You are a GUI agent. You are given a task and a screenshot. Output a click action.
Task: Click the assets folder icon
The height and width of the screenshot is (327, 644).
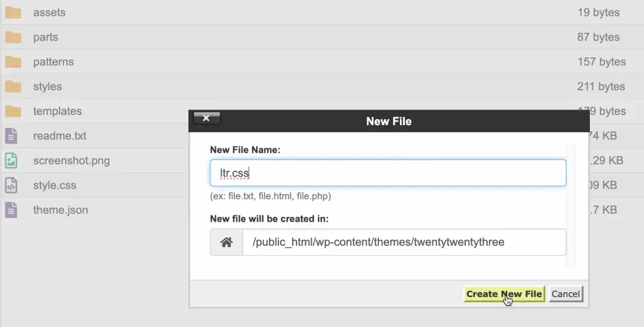coord(13,12)
